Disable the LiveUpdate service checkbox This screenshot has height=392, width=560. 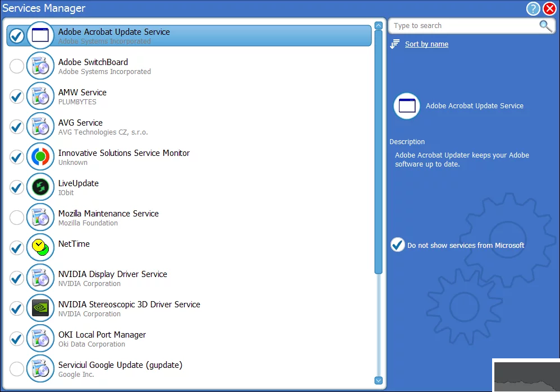point(16,187)
